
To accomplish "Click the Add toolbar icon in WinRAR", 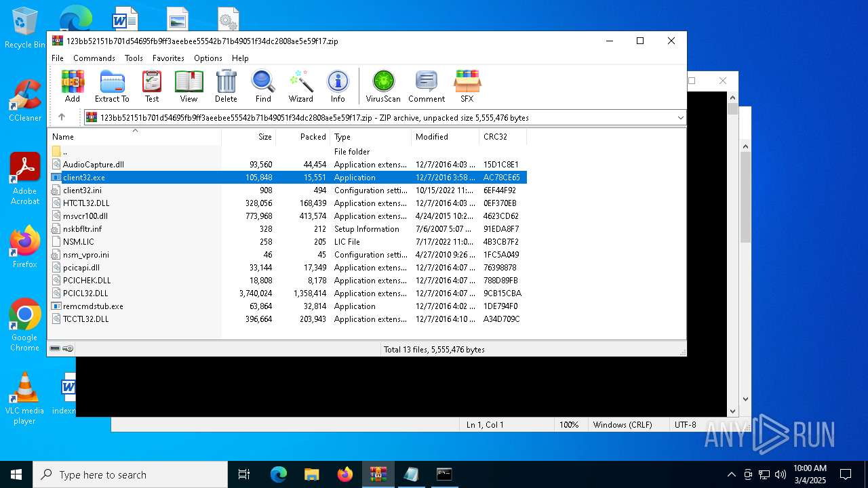I will [73, 86].
